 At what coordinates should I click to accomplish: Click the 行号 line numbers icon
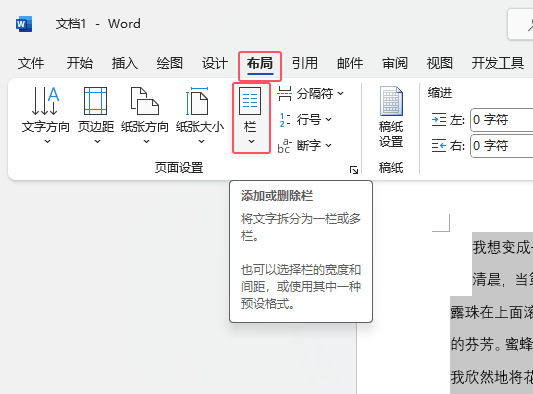click(285, 120)
